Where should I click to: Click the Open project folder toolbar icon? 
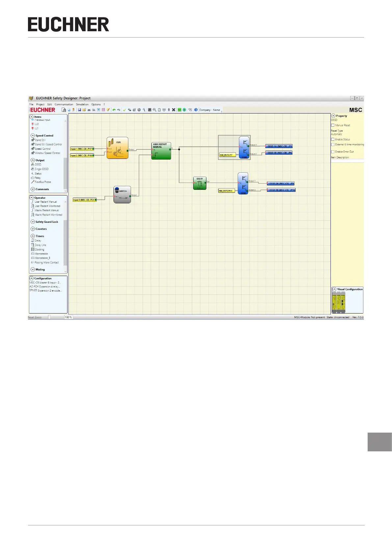[x=84, y=110]
